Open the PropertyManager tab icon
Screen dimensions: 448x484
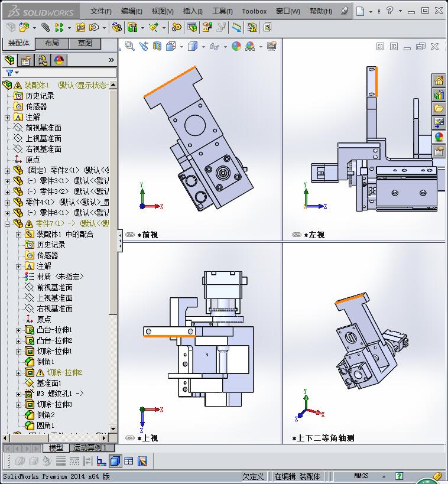26,60
